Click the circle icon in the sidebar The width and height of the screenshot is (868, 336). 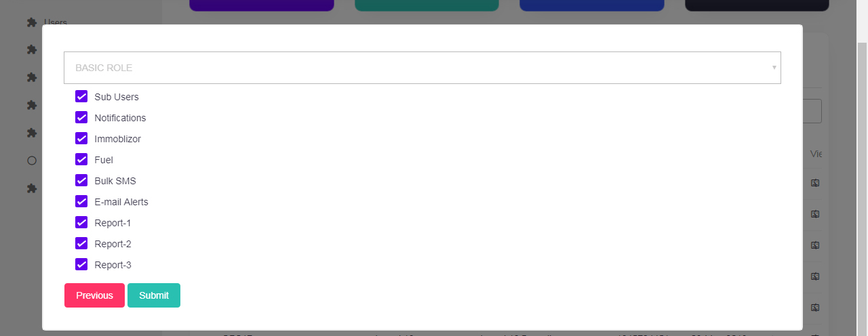(31, 161)
